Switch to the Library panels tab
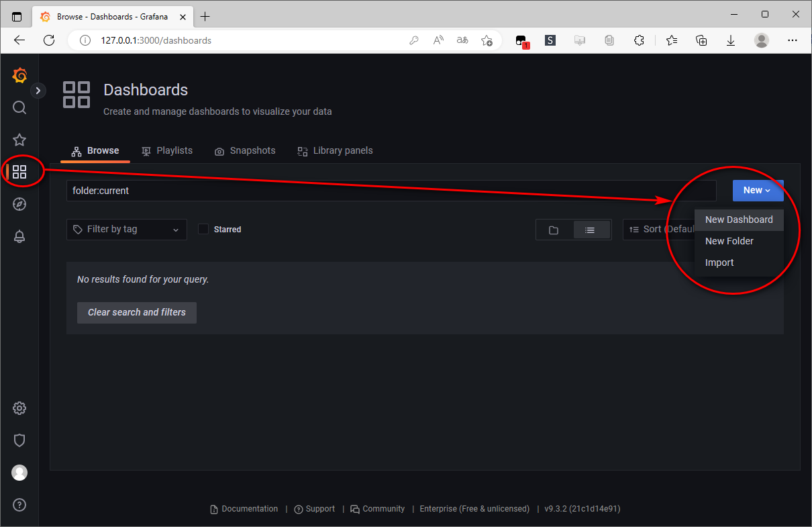 [x=335, y=150]
